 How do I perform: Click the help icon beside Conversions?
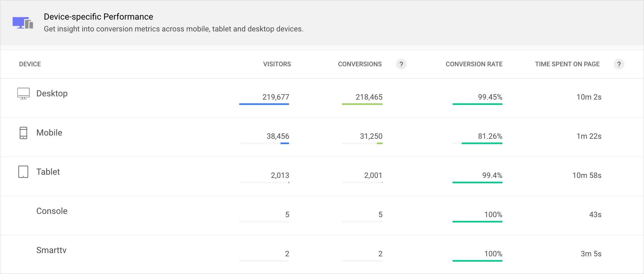[x=401, y=64]
